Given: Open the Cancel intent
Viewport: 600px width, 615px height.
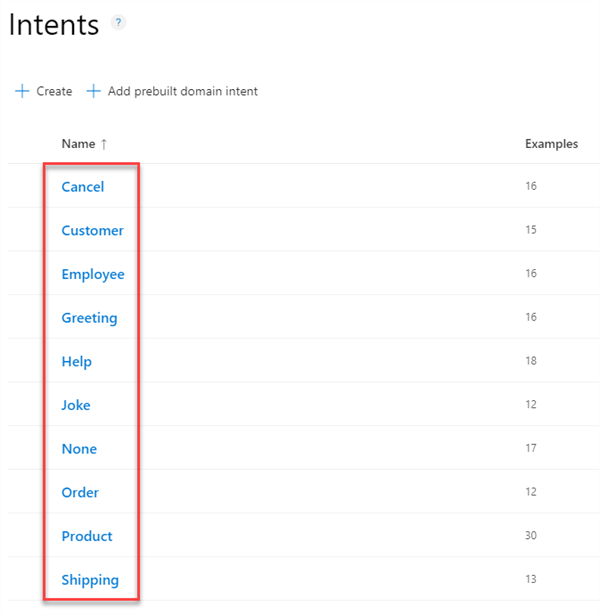Looking at the screenshot, I should 83,187.
